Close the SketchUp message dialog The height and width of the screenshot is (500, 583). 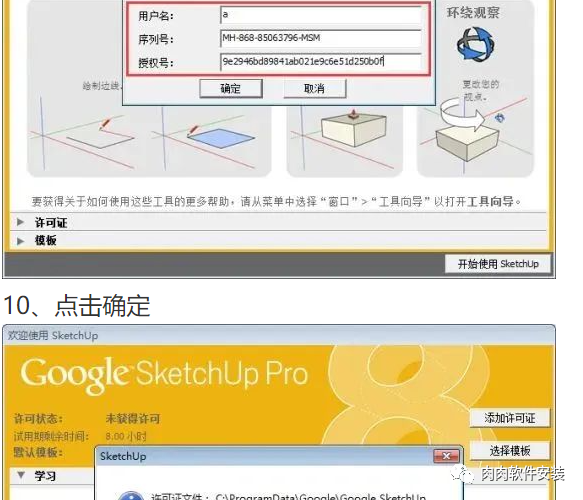tap(447, 456)
